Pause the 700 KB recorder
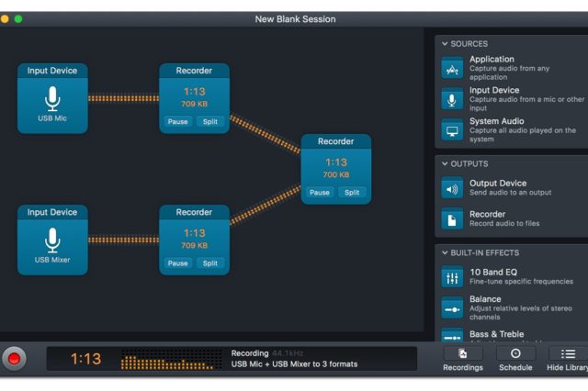Viewport: 588px width, 391px height. pyautogui.click(x=320, y=192)
